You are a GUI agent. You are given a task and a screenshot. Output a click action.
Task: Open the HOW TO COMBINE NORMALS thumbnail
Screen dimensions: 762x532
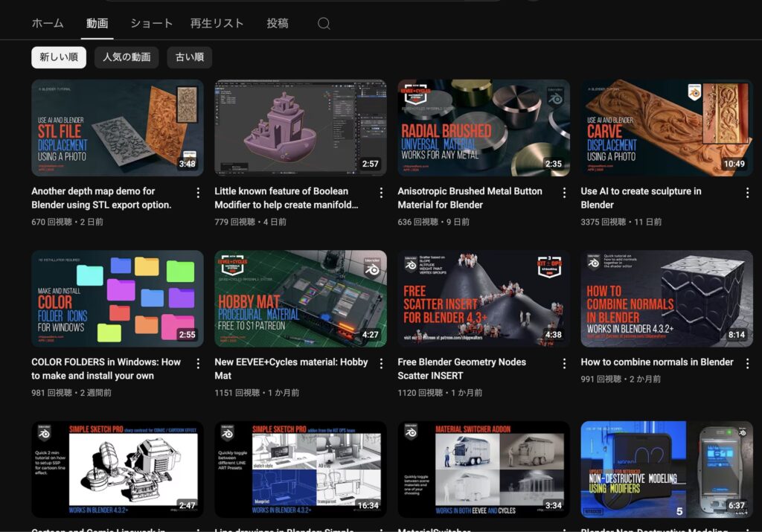[667, 298]
